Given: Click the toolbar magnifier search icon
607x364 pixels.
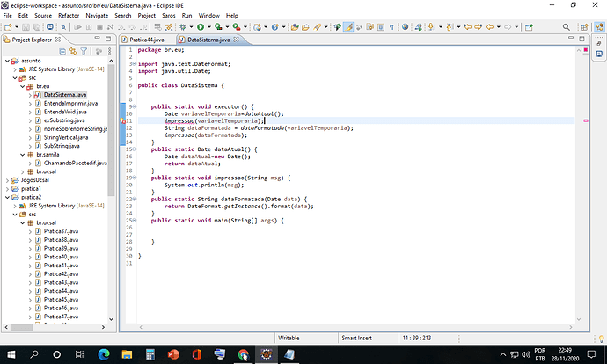Looking at the screenshot, I should 566,27.
